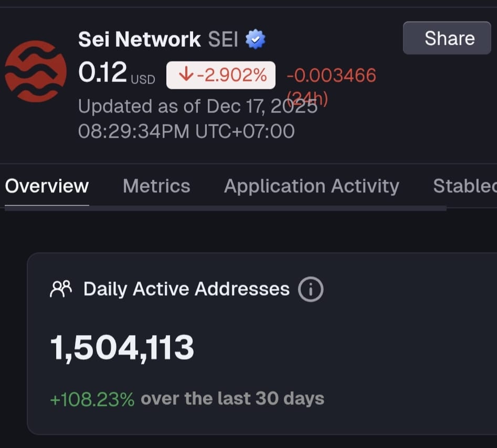Open the Daily Active Addresses info icon
The height and width of the screenshot is (448, 497).
[x=311, y=289]
